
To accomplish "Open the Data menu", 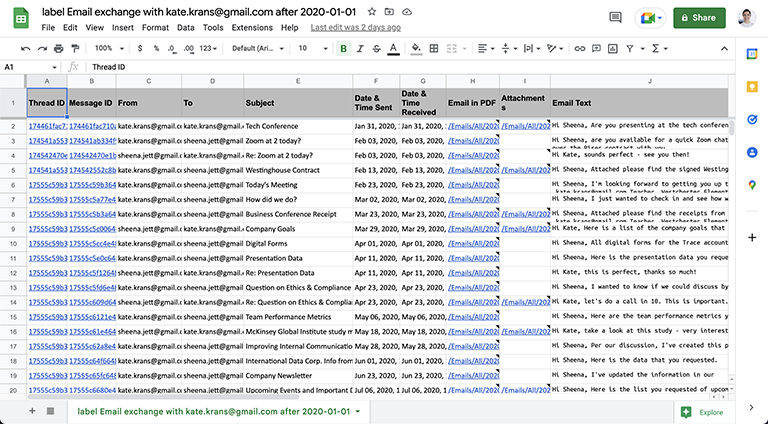I will pyautogui.click(x=186, y=28).
